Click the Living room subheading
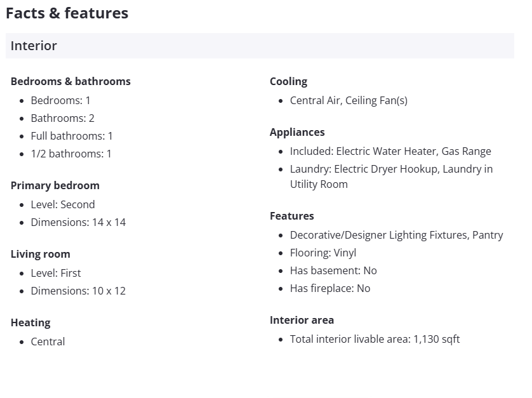The height and width of the screenshot is (398, 532). tap(40, 254)
